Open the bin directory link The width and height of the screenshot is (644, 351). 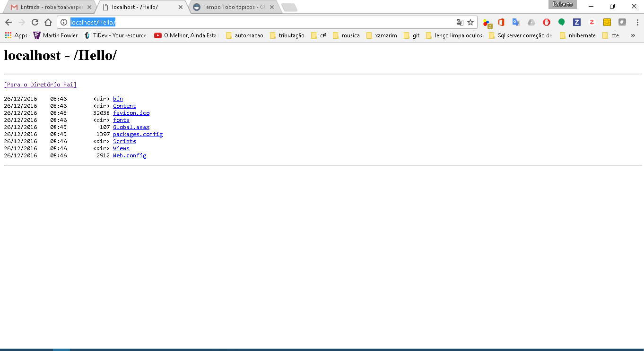(x=118, y=99)
